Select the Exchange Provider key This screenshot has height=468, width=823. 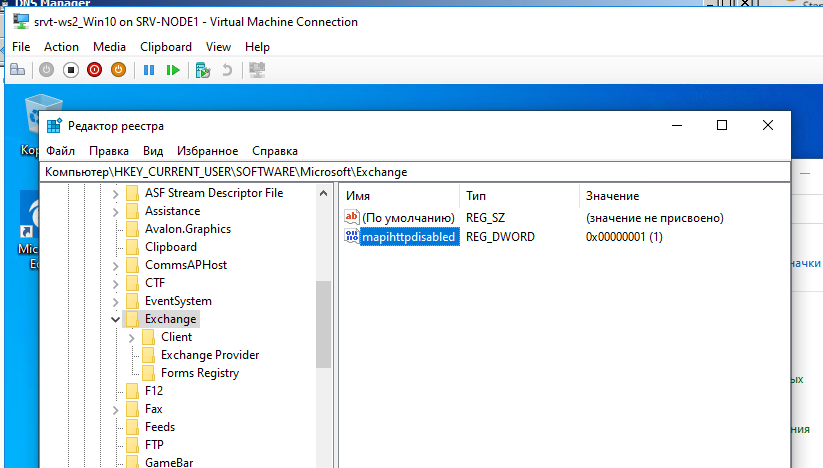[x=210, y=355]
